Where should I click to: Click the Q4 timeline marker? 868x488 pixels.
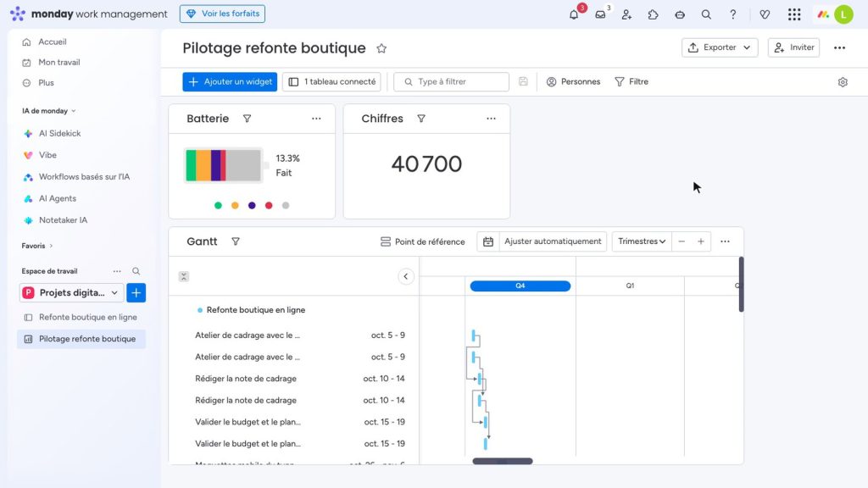(x=520, y=286)
